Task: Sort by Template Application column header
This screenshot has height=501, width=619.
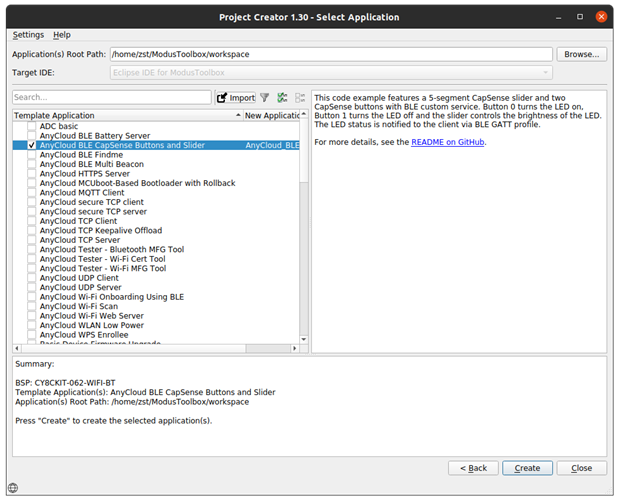Action: [127, 115]
